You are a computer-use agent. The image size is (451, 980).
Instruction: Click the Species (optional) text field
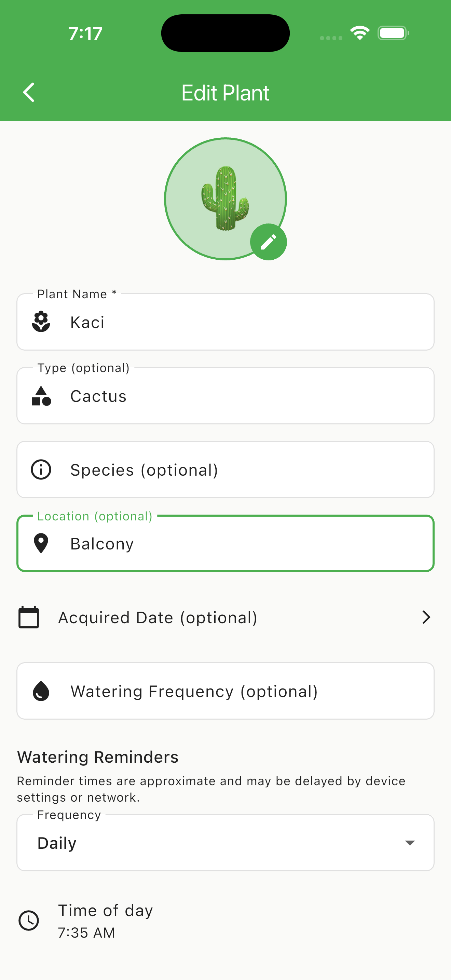[243, 470]
